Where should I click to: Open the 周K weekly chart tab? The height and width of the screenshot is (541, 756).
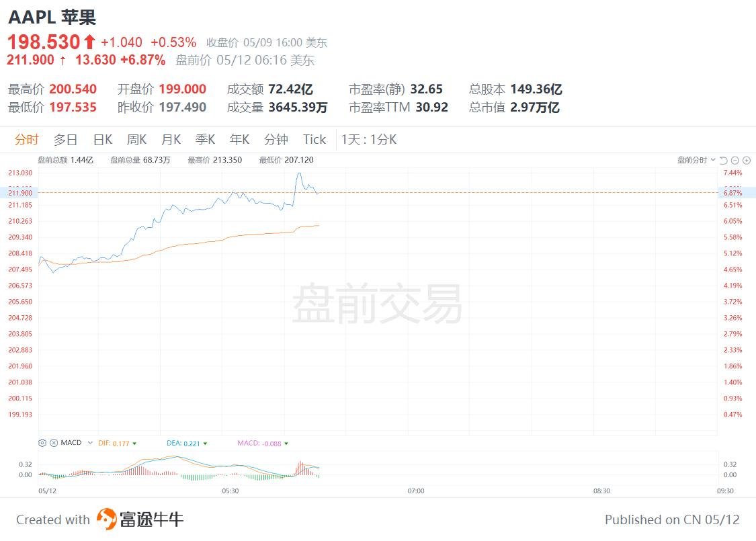tap(136, 140)
